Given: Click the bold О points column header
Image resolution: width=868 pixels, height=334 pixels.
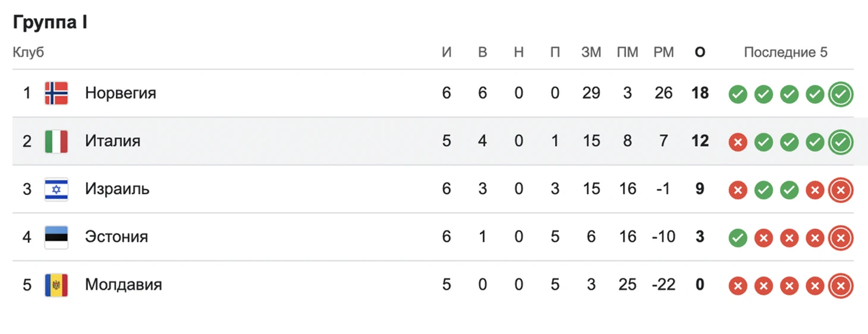Looking at the screenshot, I should (700, 52).
